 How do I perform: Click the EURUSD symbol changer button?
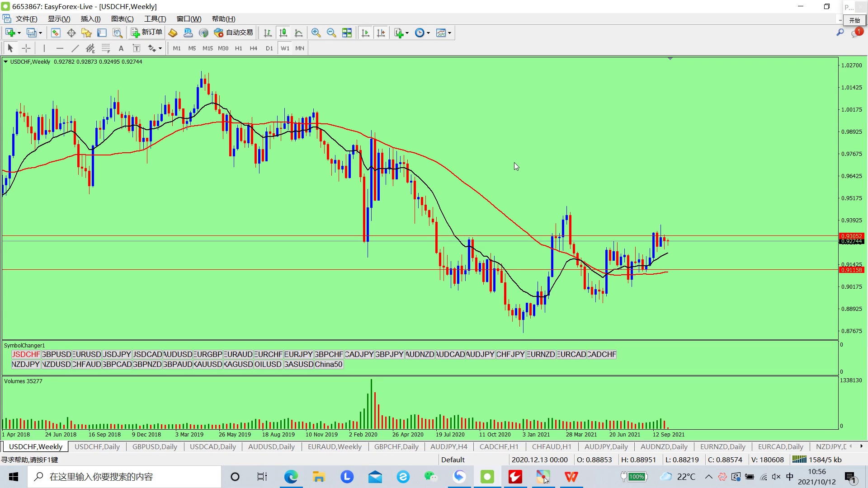tap(87, 354)
